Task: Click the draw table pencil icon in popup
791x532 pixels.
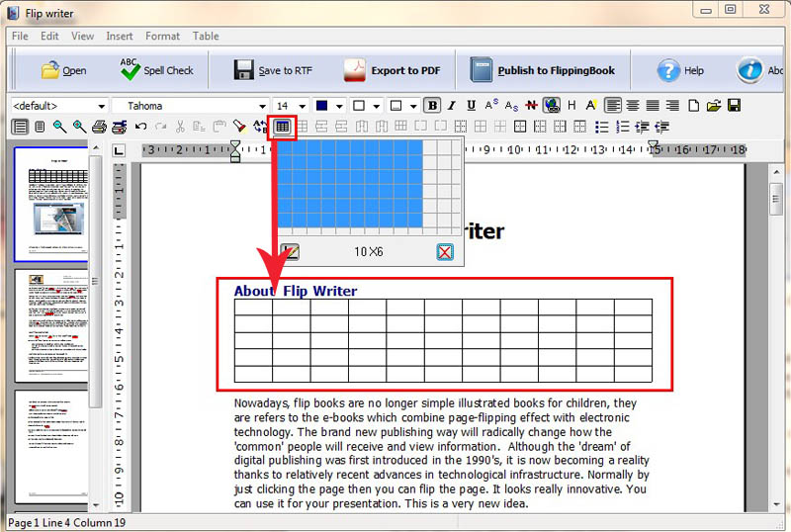Action: 290,251
